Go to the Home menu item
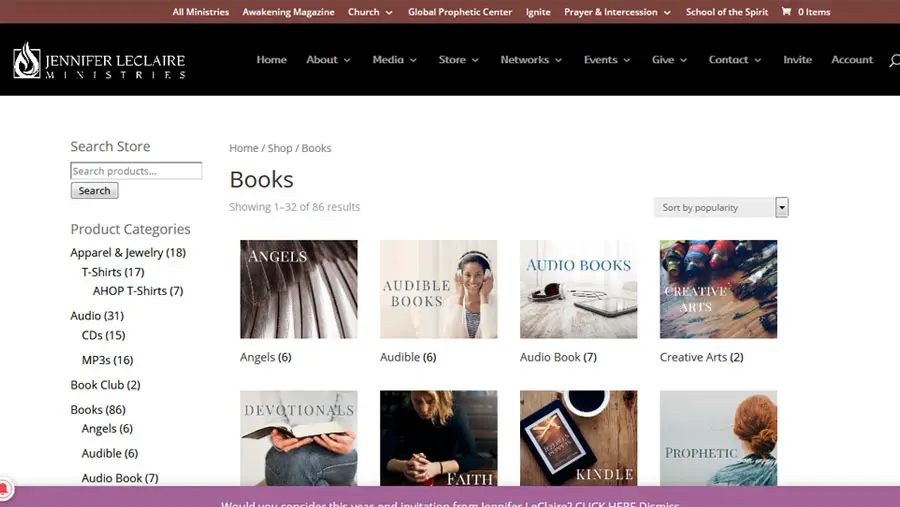 271,60
